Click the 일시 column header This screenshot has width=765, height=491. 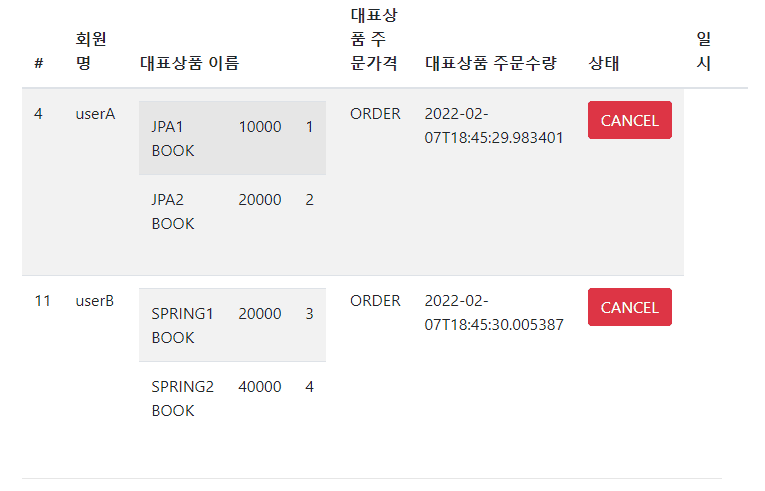703,50
